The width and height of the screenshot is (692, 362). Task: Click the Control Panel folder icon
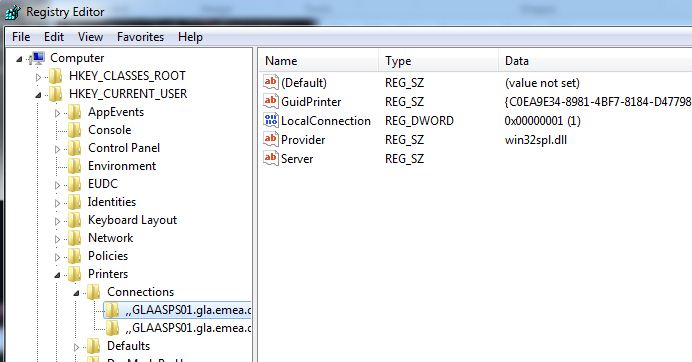75,148
